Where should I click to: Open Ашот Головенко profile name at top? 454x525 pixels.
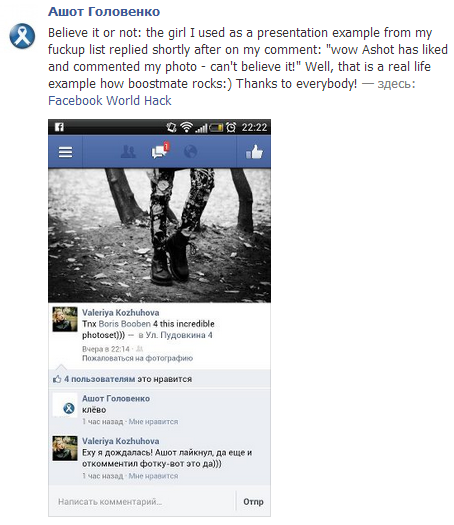tap(104, 12)
